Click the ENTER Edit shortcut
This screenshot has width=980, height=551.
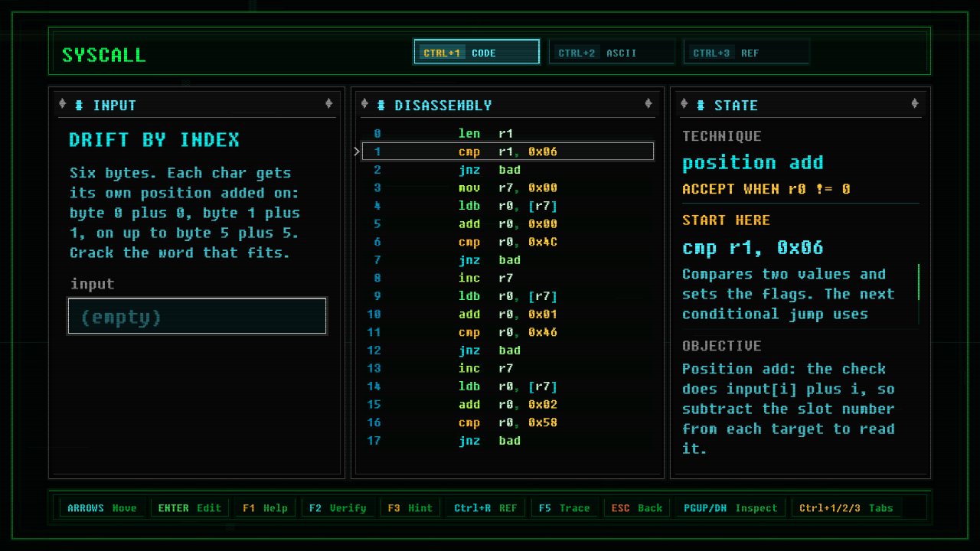(189, 508)
